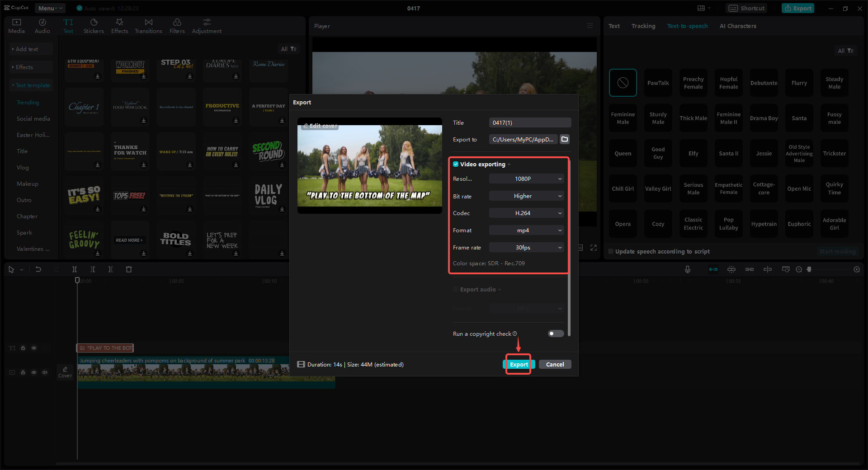Lock the text track
This screenshot has height=470, width=868.
click(x=23, y=348)
